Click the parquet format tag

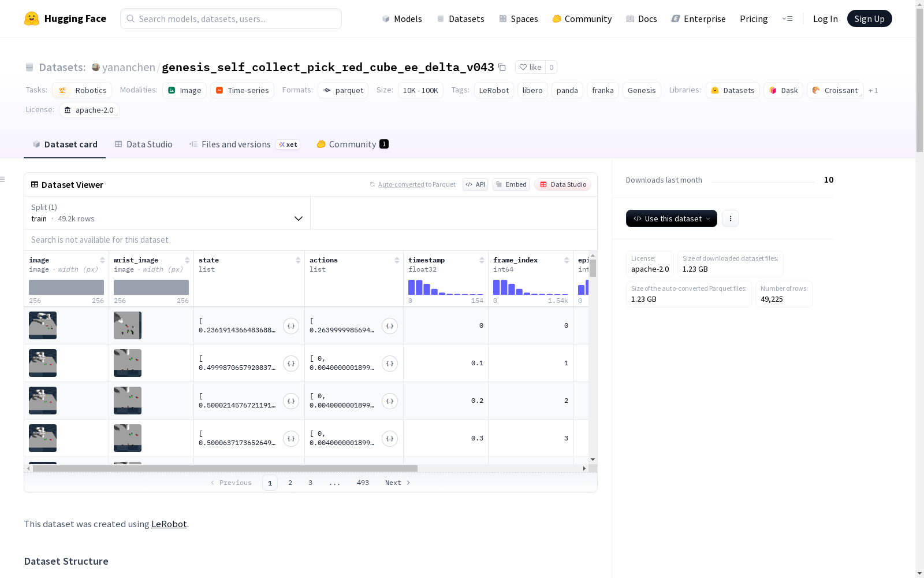click(343, 90)
